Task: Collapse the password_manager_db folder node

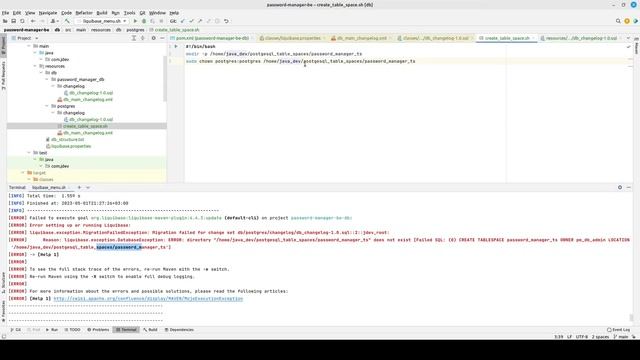Action: coord(47,80)
